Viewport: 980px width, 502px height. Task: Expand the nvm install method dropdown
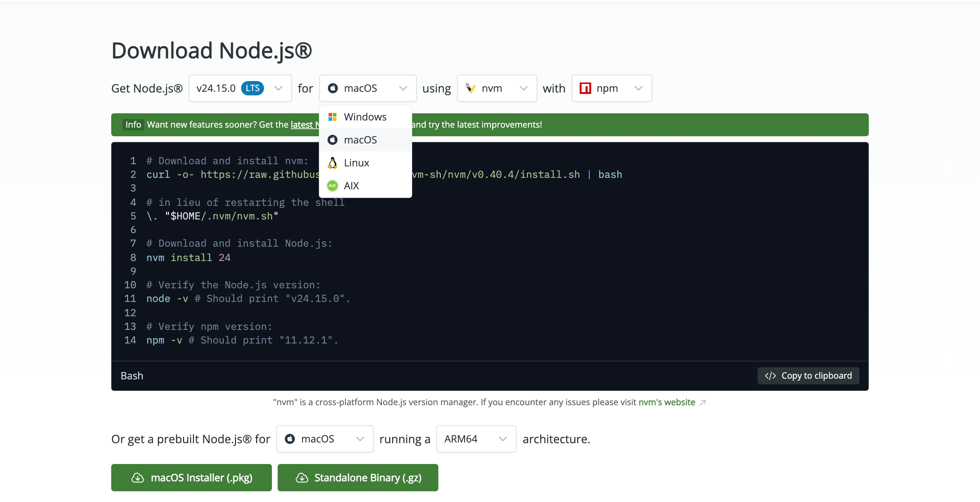pyautogui.click(x=497, y=88)
